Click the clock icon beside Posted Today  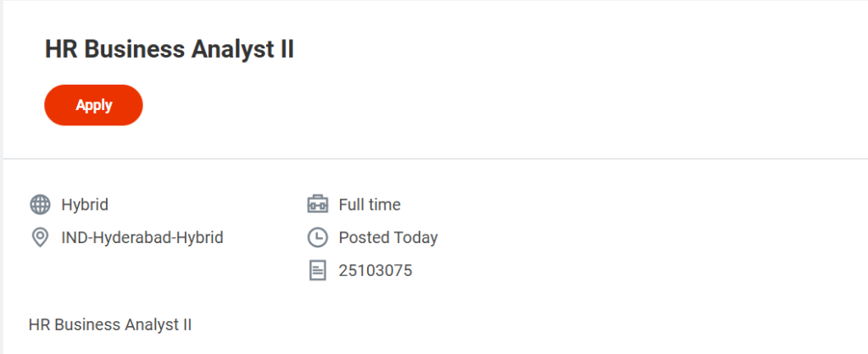coord(317,238)
